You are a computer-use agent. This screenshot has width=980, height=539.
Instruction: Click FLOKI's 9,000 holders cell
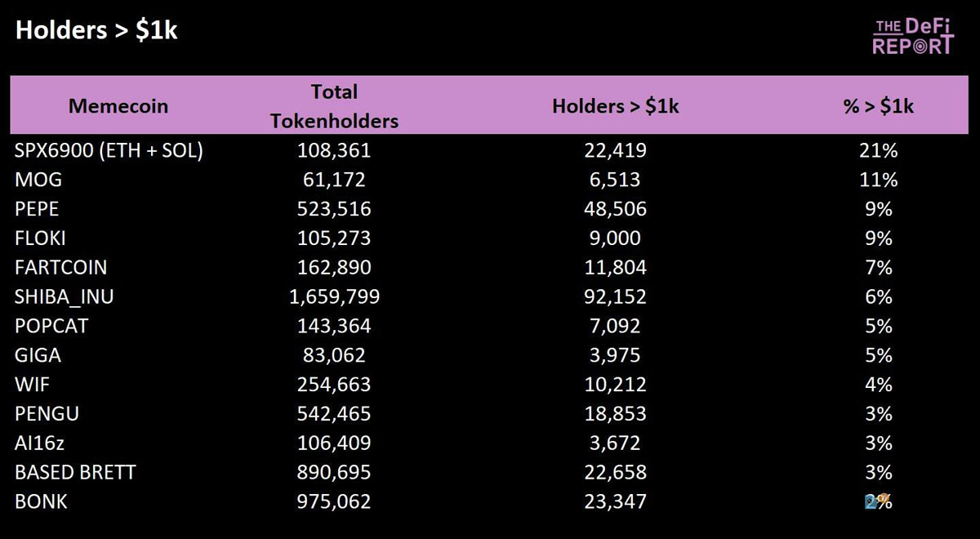617,238
